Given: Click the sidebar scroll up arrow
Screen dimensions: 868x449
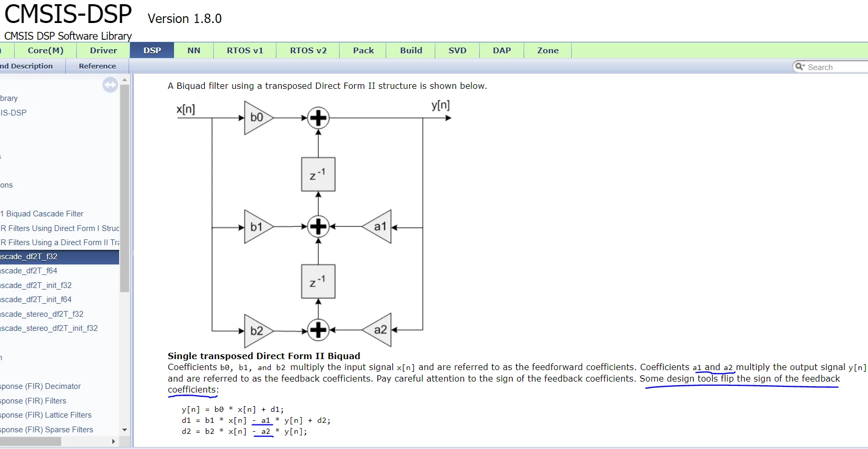Looking at the screenshot, I should tap(124, 80).
